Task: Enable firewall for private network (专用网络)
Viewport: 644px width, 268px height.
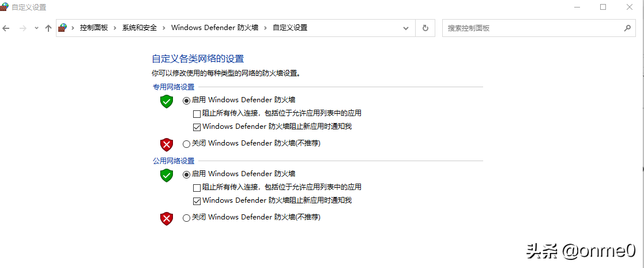Action: (186, 100)
